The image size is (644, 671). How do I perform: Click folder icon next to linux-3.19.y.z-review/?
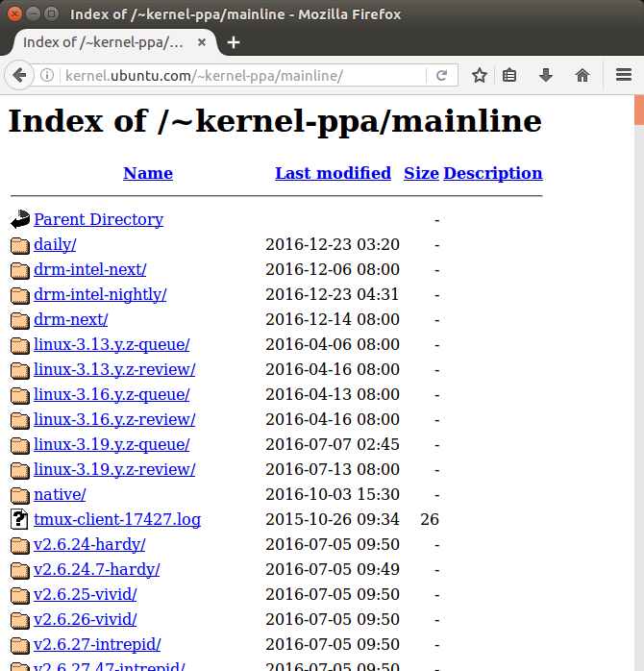pos(20,470)
